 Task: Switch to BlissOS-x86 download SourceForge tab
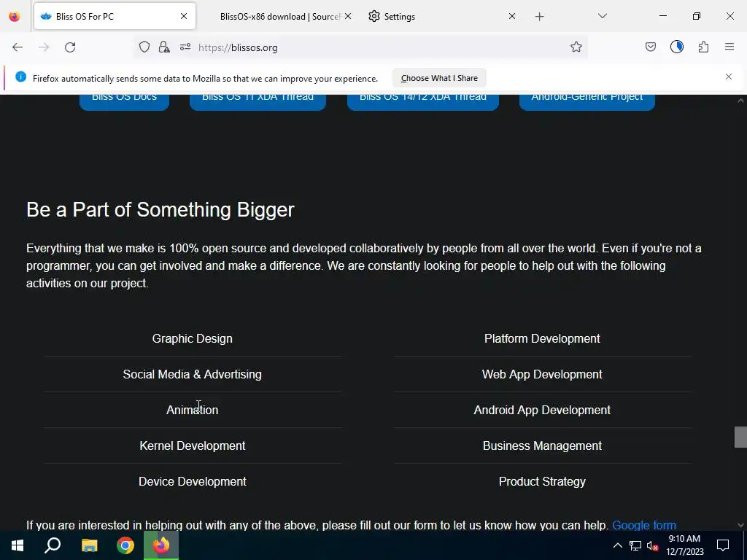tap(280, 17)
